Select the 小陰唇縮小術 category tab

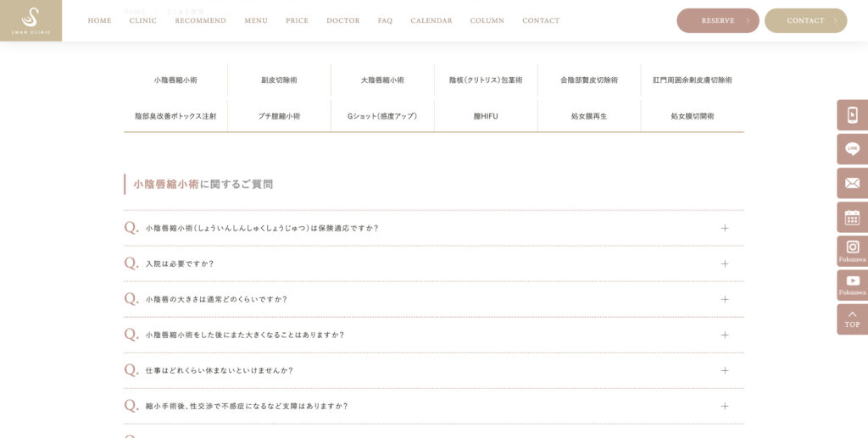point(175,80)
